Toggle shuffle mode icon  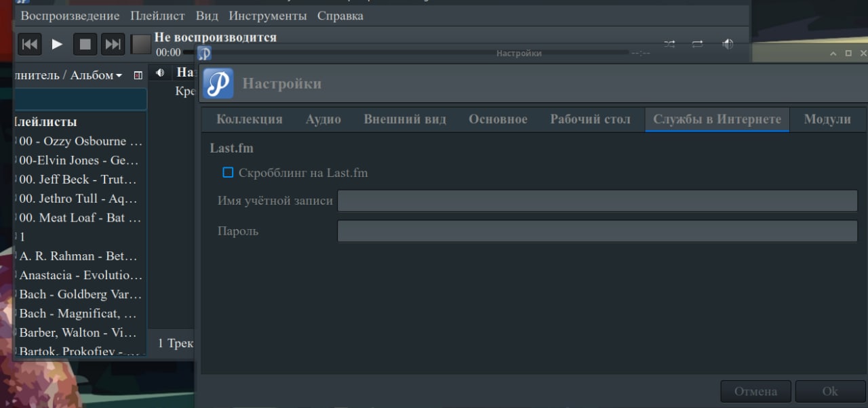[x=669, y=44]
